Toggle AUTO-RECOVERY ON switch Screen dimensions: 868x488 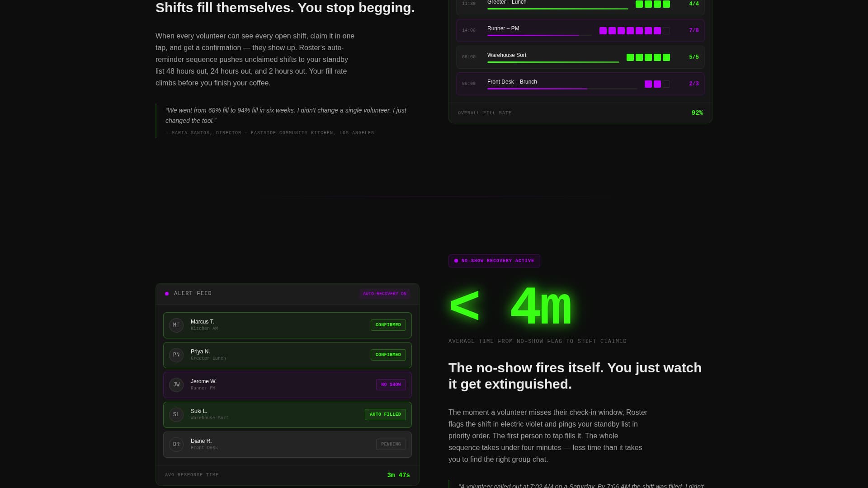point(384,293)
